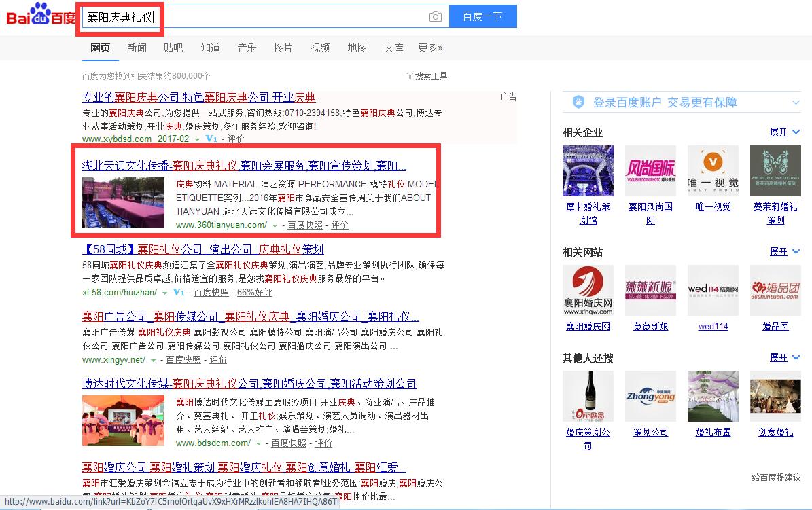The image size is (812, 510).
Task: Open 摩卡婚礼策划馆 company thumbnail
Action: (x=588, y=171)
